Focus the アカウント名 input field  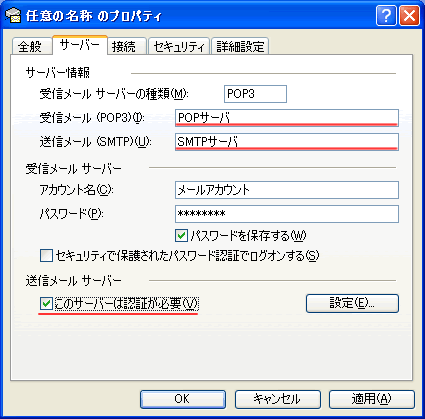tap(287, 190)
